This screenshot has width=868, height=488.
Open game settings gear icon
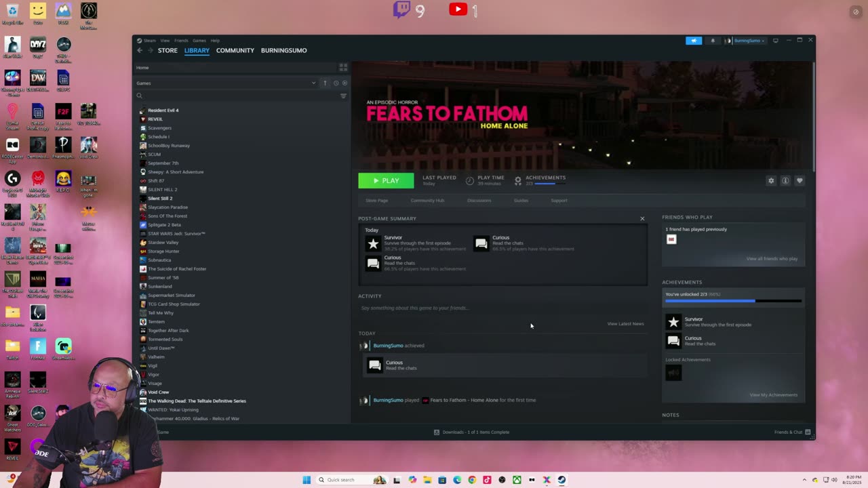(771, 181)
